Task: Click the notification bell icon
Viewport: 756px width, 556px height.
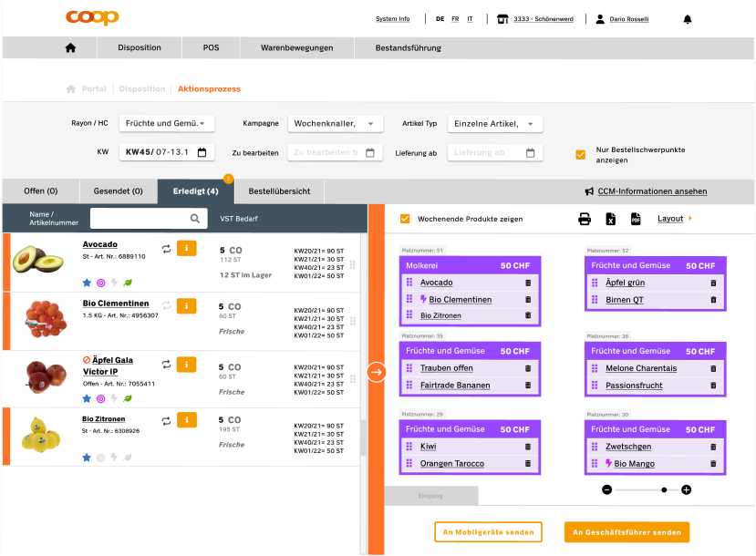Action: (x=688, y=19)
